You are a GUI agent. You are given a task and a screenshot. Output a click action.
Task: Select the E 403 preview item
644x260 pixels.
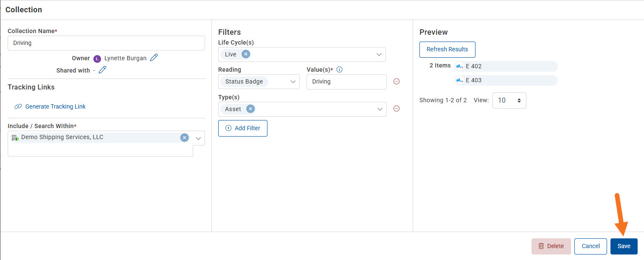[x=506, y=80]
